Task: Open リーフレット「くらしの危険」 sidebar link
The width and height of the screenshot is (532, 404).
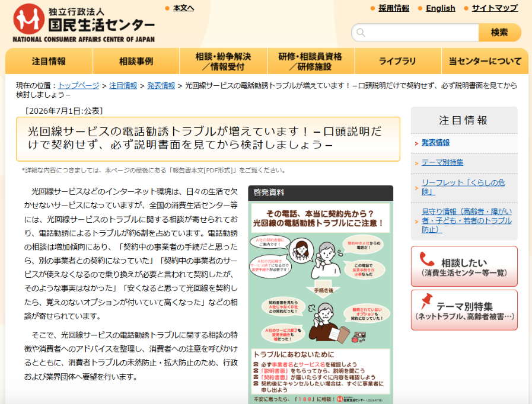Action: click(x=463, y=187)
